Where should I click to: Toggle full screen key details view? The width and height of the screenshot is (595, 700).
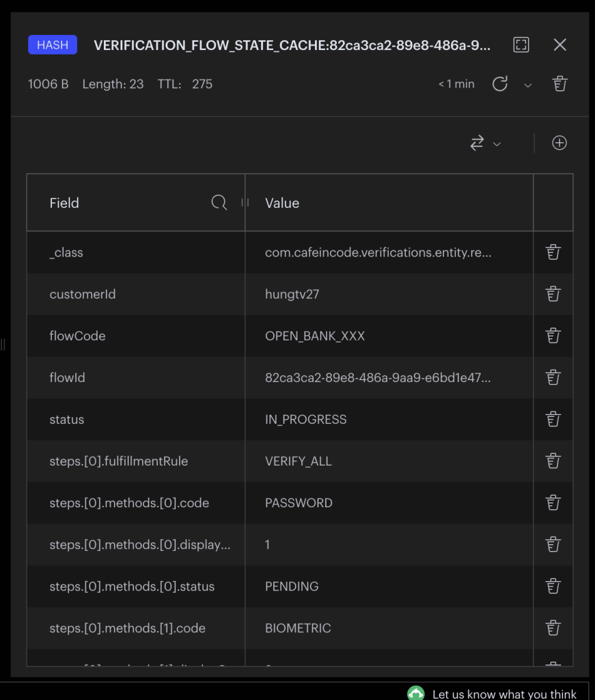tap(521, 44)
